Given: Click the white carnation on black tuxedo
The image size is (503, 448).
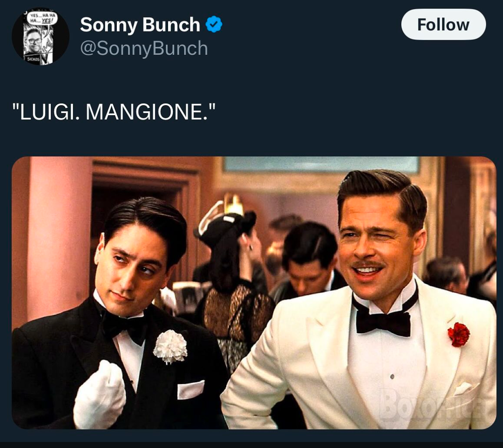Looking at the screenshot, I should [170, 347].
